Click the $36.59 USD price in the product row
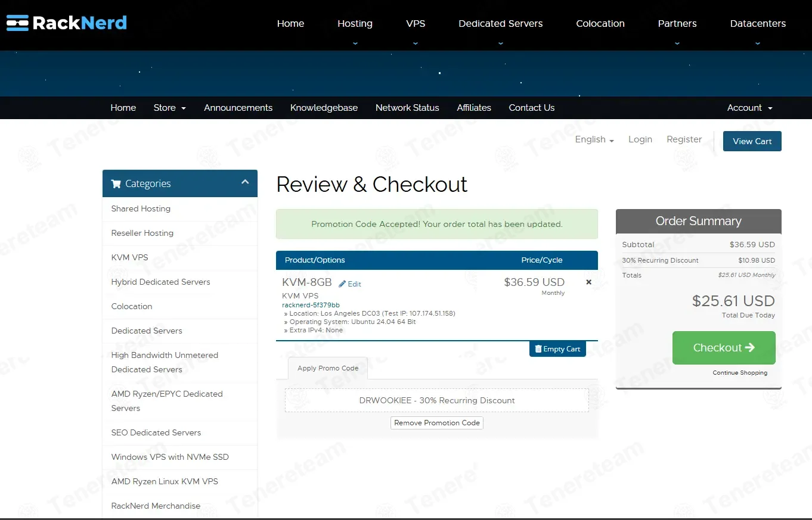 point(534,282)
